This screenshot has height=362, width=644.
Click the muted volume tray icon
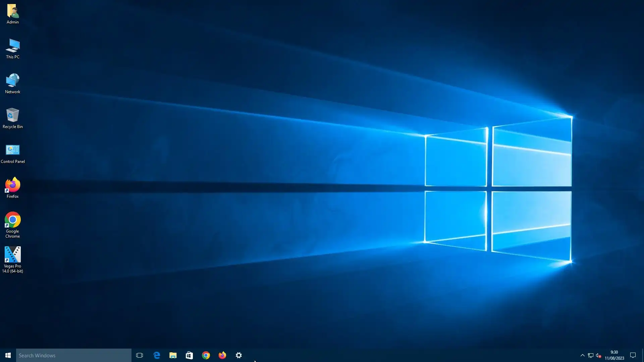(599, 355)
